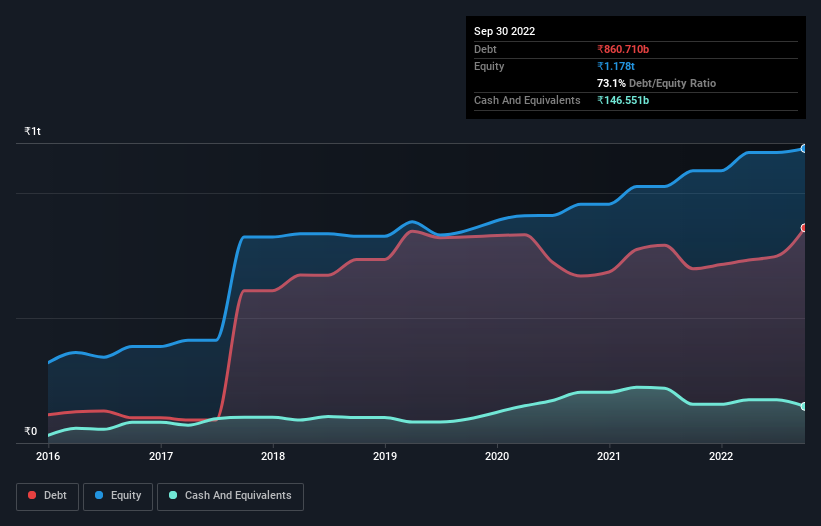This screenshot has height=526, width=821.
Task: Click the red Debt legend dot
Action: [x=32, y=495]
